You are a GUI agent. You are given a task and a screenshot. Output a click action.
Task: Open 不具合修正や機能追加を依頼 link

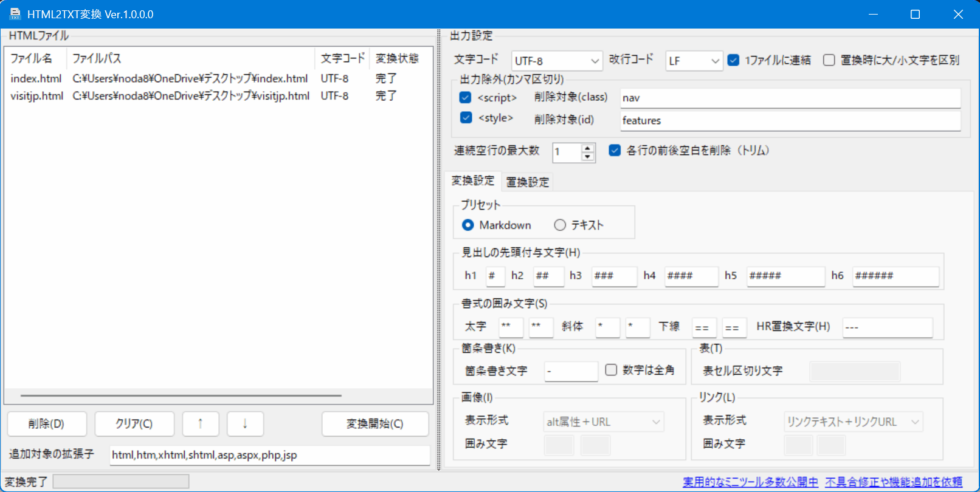click(x=894, y=482)
